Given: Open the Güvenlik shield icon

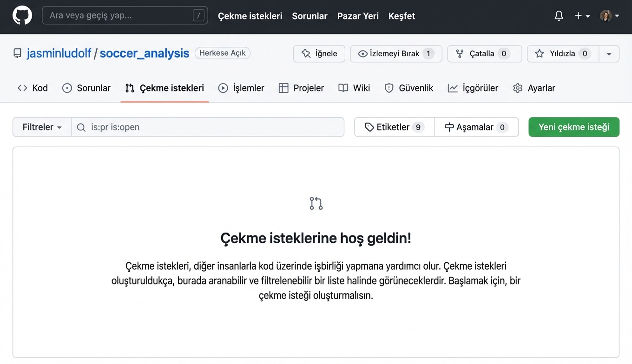Looking at the screenshot, I should point(388,88).
